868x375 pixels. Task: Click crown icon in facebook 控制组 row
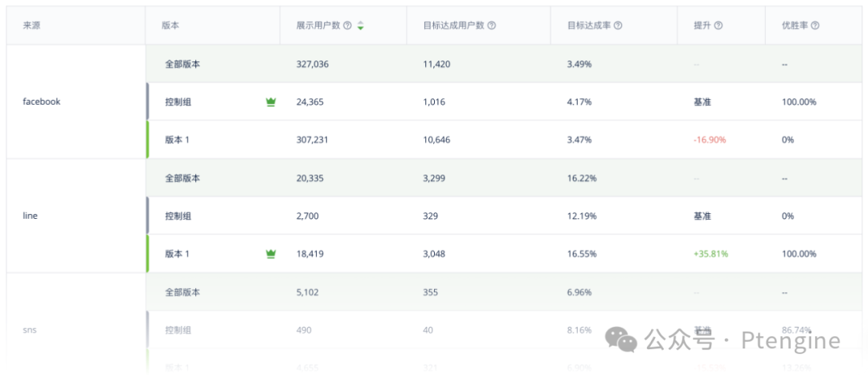271,102
